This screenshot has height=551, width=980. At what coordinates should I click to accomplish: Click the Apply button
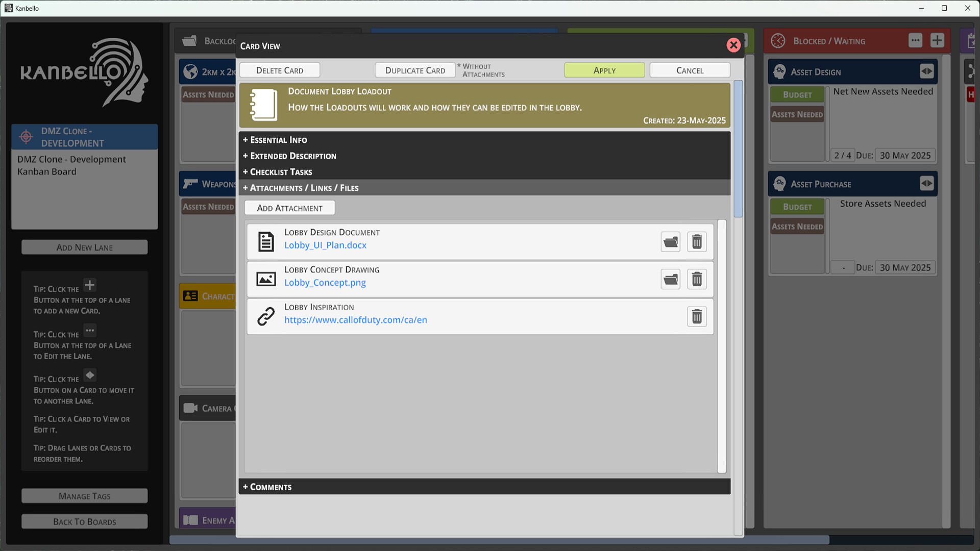pos(604,70)
